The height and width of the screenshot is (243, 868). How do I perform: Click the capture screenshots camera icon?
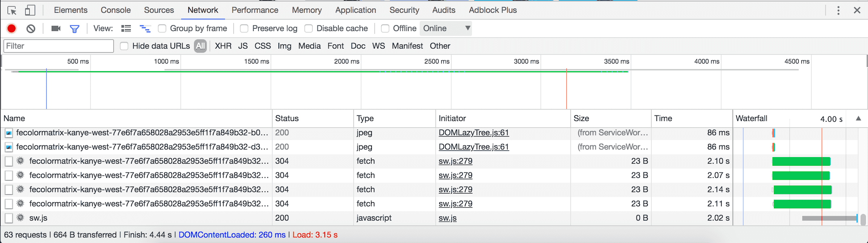point(56,29)
